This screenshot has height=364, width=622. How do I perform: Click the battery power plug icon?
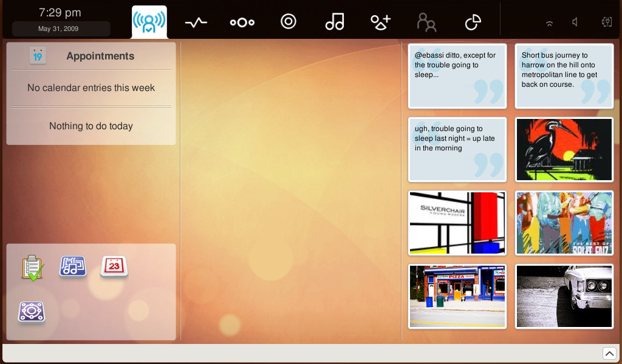pyautogui.click(x=607, y=22)
